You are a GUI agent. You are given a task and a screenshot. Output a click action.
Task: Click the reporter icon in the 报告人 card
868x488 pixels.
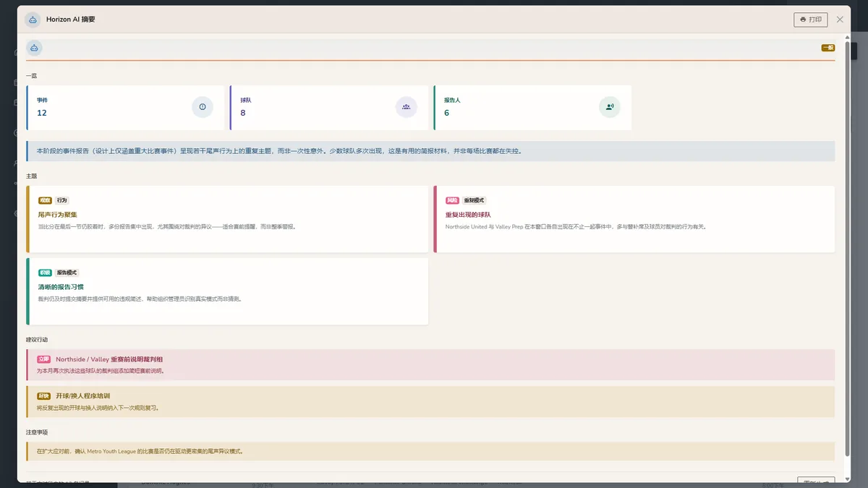point(610,107)
